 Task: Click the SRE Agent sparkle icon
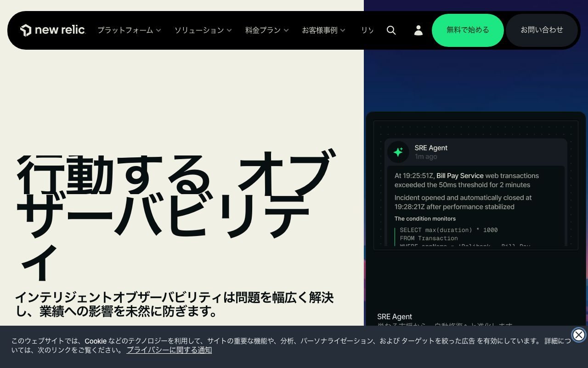(398, 152)
